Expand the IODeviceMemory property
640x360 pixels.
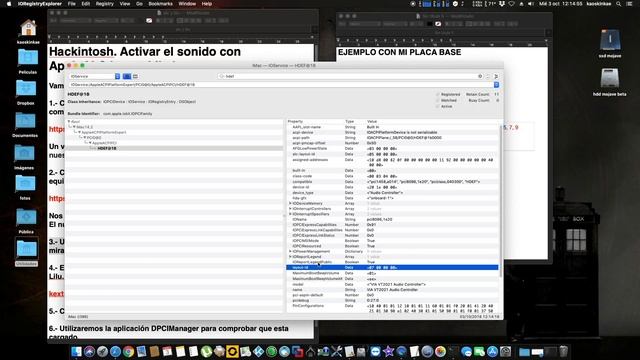point(290,203)
